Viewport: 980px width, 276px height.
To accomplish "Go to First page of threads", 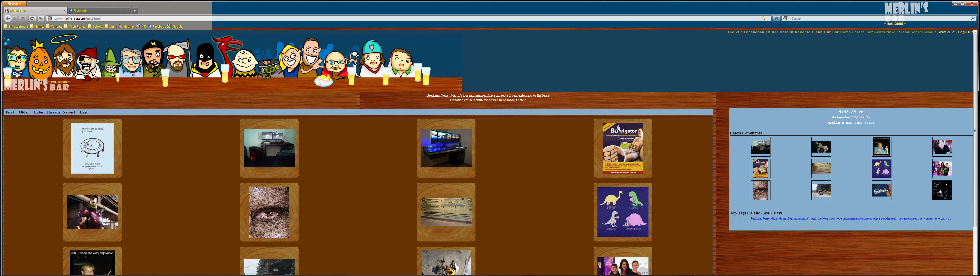I will click(10, 112).
